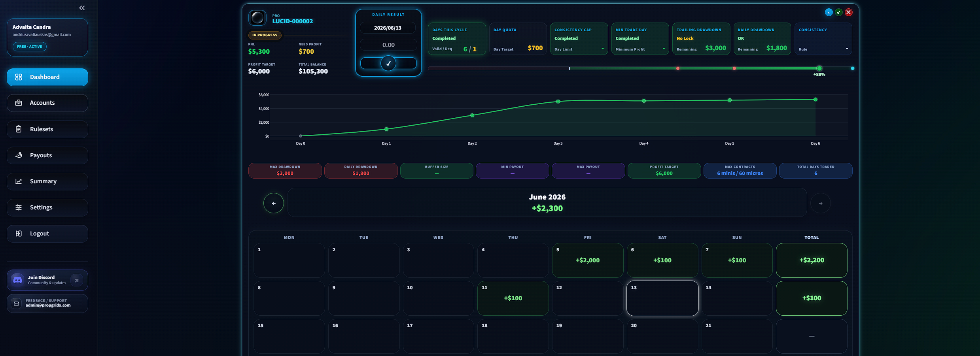The image size is (980, 356).
Task: Click the Buffer Size card
Action: point(437,171)
